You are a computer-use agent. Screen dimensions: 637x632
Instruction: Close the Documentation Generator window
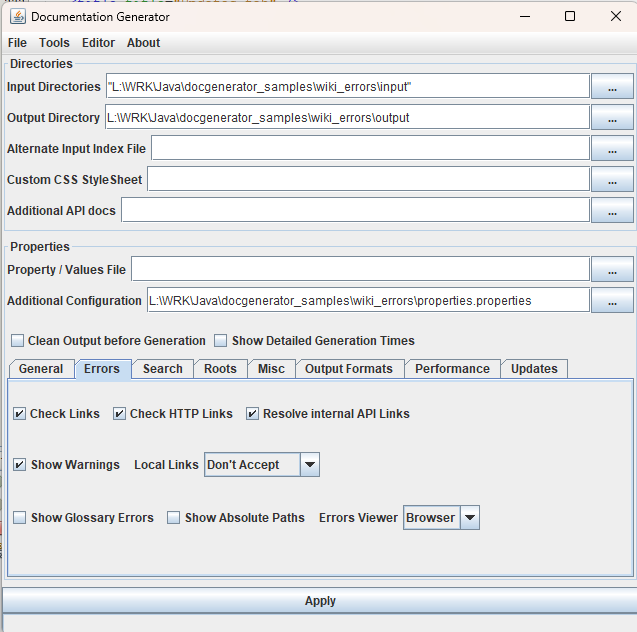pyautogui.click(x=616, y=17)
